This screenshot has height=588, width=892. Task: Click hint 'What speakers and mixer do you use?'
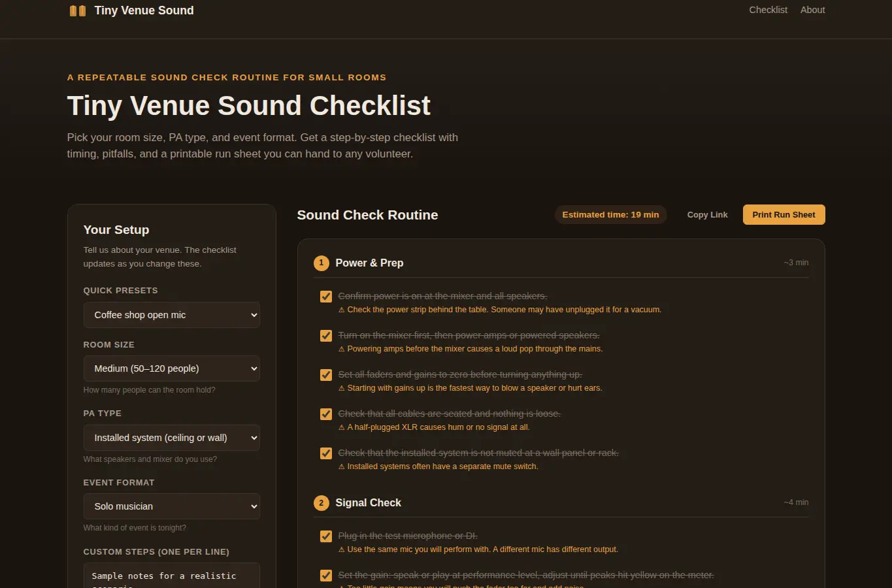coord(150,459)
